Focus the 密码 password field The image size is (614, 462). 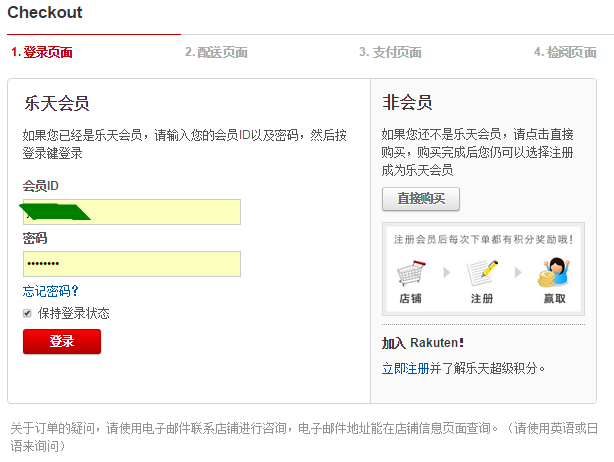point(132,264)
